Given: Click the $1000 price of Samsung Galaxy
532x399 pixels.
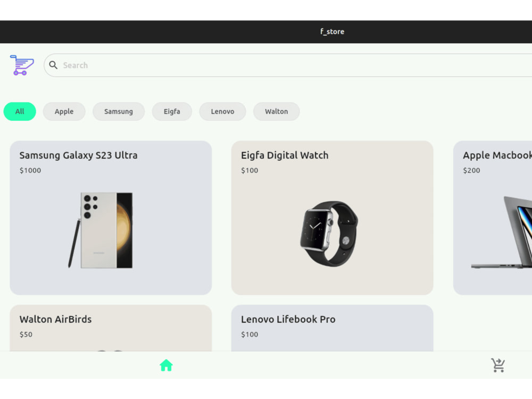Looking at the screenshot, I should [30, 170].
